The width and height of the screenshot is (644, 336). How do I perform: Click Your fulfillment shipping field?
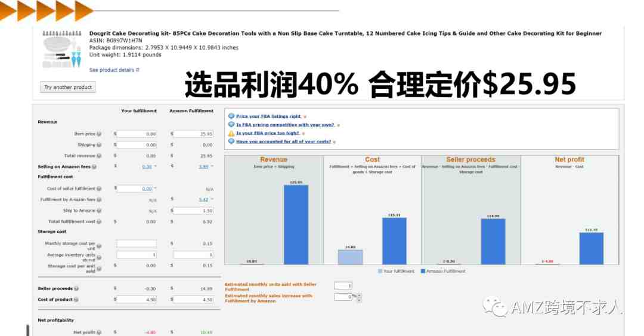point(137,145)
